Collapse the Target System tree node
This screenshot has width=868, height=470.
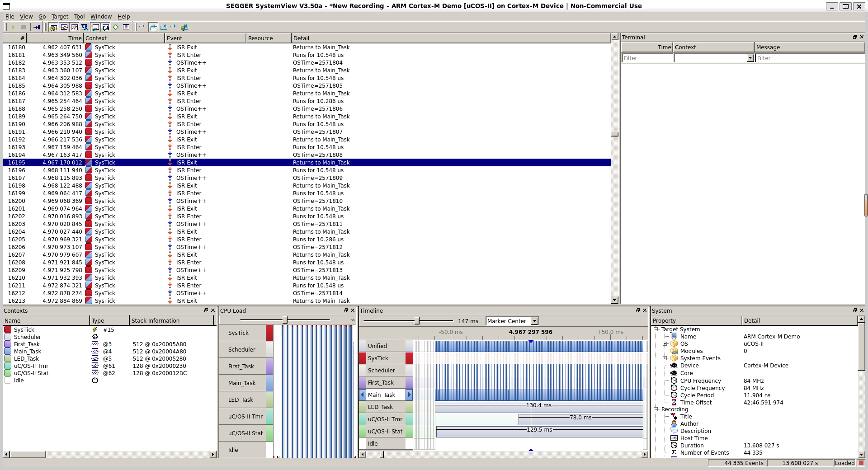coord(656,329)
